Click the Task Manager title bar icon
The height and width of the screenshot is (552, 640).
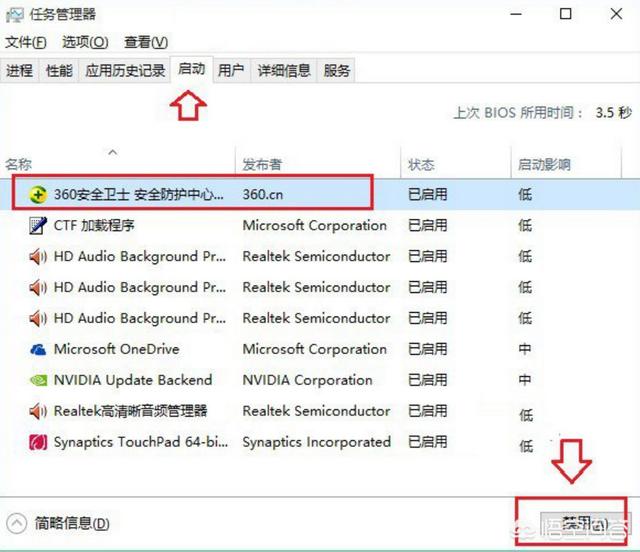tap(14, 15)
